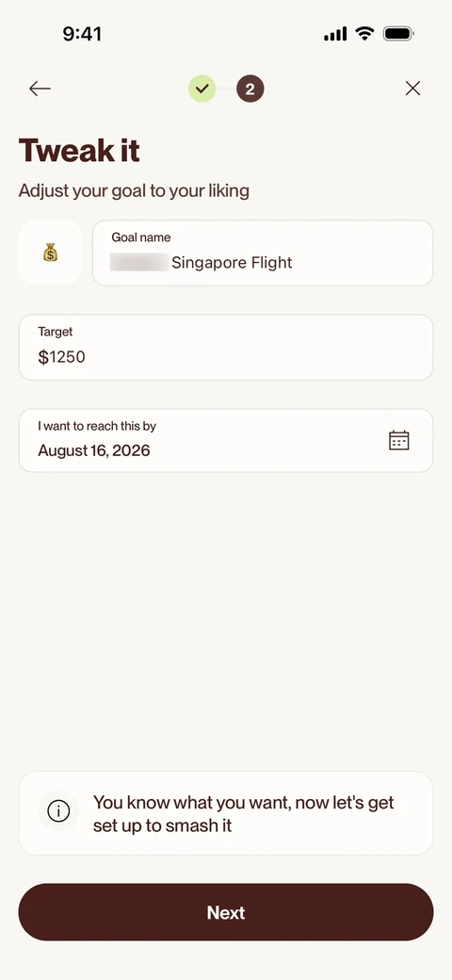Edit the $1250 target amount

[x=226, y=348]
